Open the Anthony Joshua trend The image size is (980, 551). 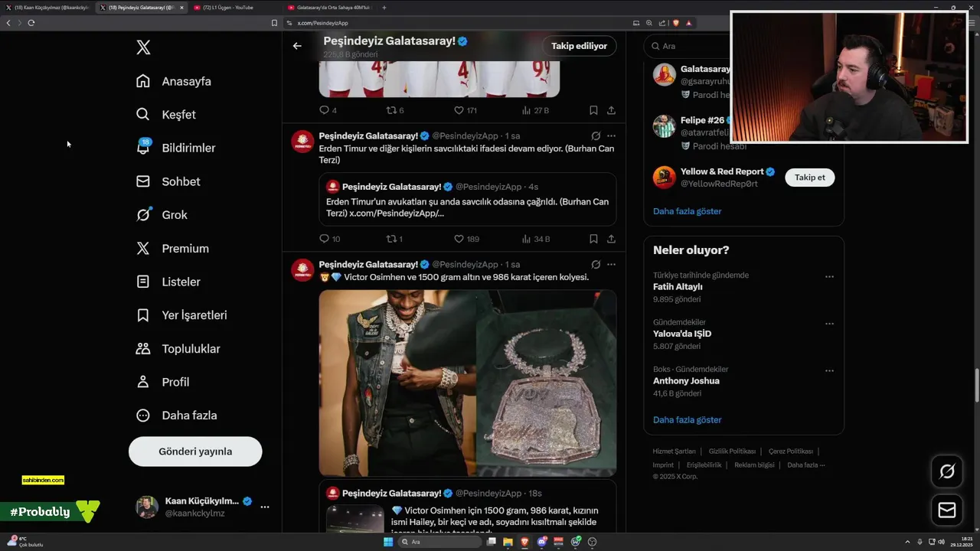[x=743, y=381]
